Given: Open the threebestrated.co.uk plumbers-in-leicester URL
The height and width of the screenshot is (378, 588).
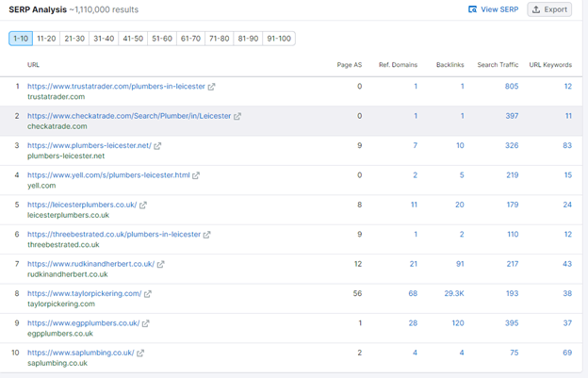Looking at the screenshot, I should pyautogui.click(x=114, y=235).
